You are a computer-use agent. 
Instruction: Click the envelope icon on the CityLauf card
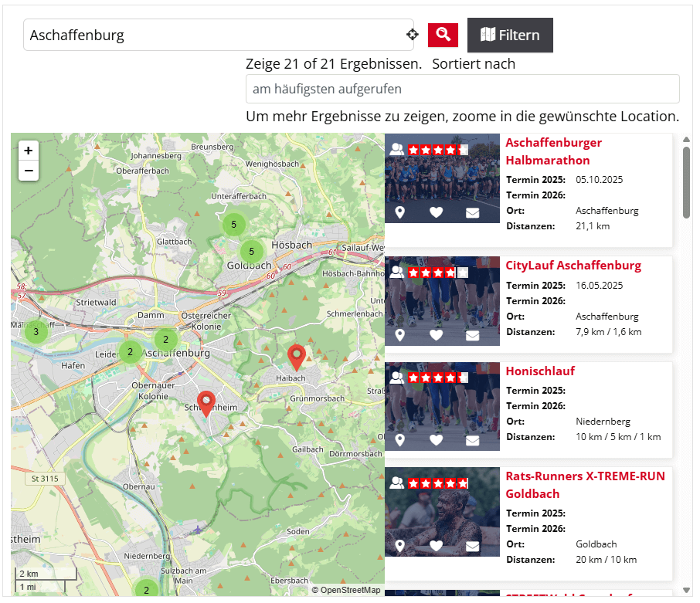pos(472,335)
